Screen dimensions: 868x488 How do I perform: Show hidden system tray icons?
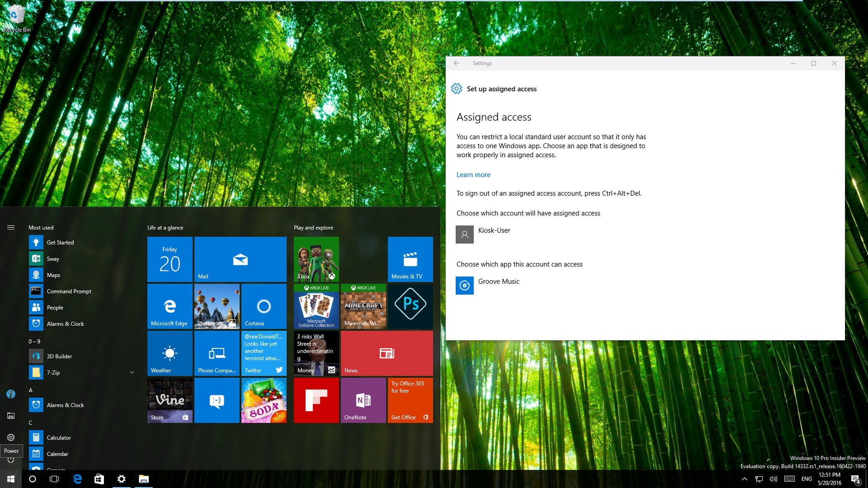[x=744, y=479]
